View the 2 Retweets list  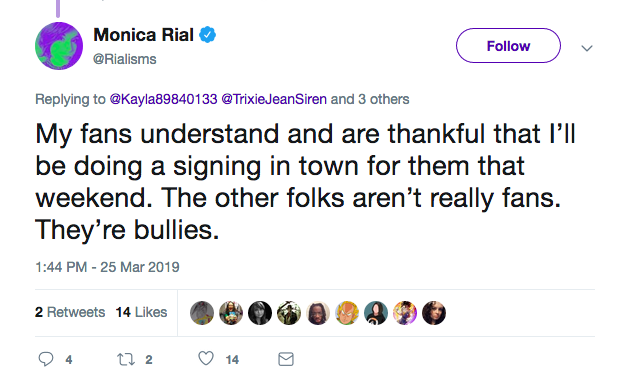tap(70, 312)
